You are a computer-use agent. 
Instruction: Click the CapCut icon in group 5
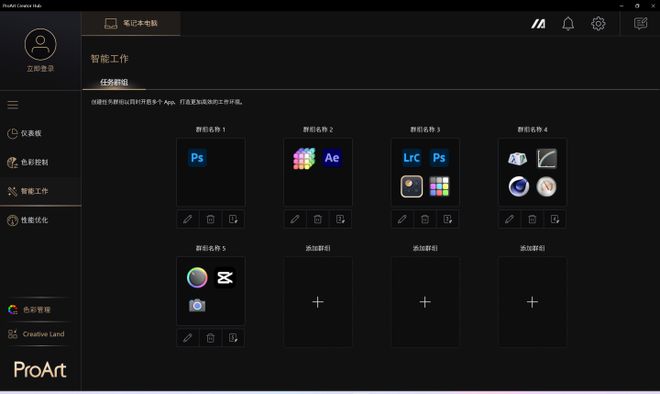pyautogui.click(x=225, y=277)
